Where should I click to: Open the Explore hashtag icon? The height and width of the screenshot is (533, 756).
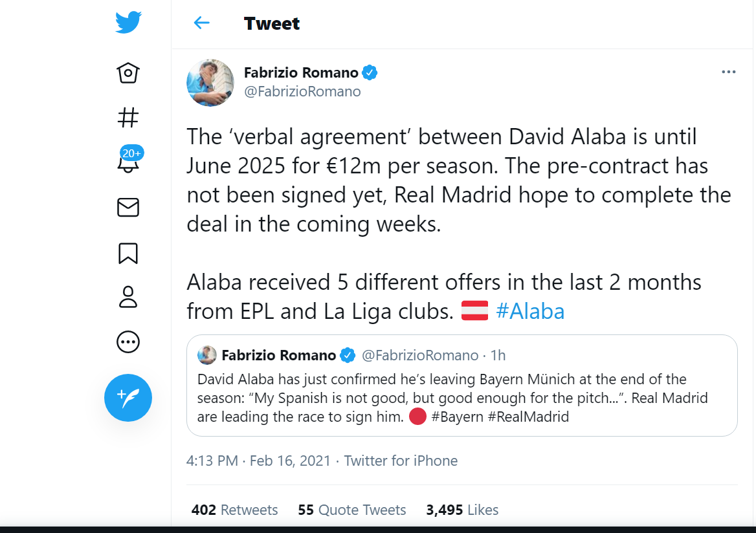(x=128, y=118)
